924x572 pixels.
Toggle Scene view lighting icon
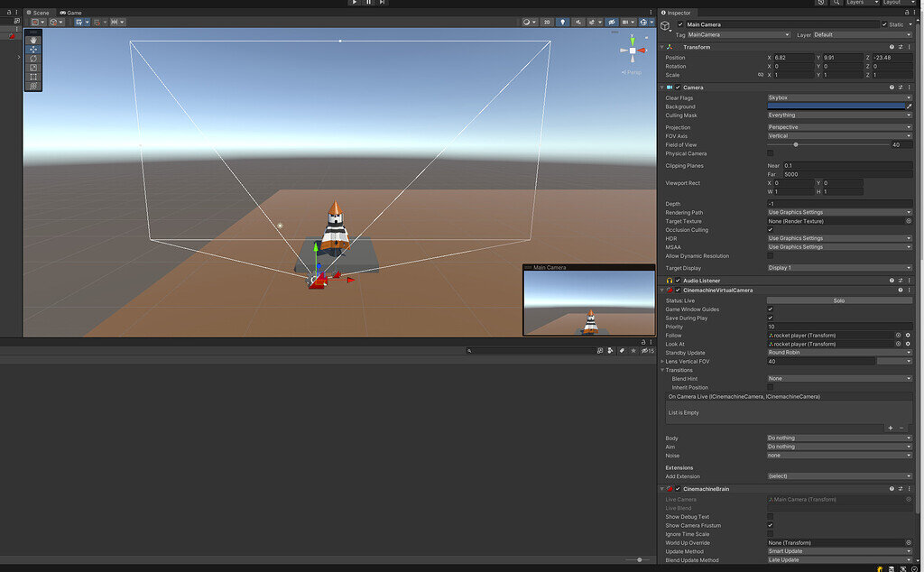coord(562,23)
